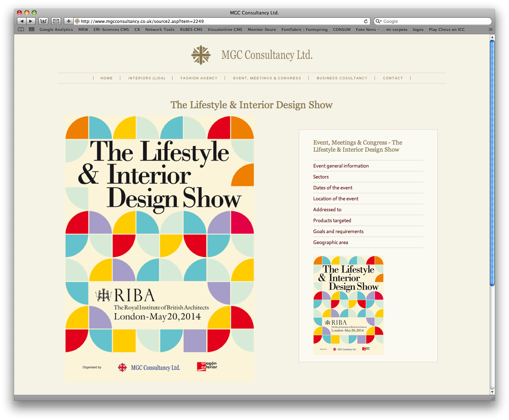Open the Addressed to link

tap(327, 209)
